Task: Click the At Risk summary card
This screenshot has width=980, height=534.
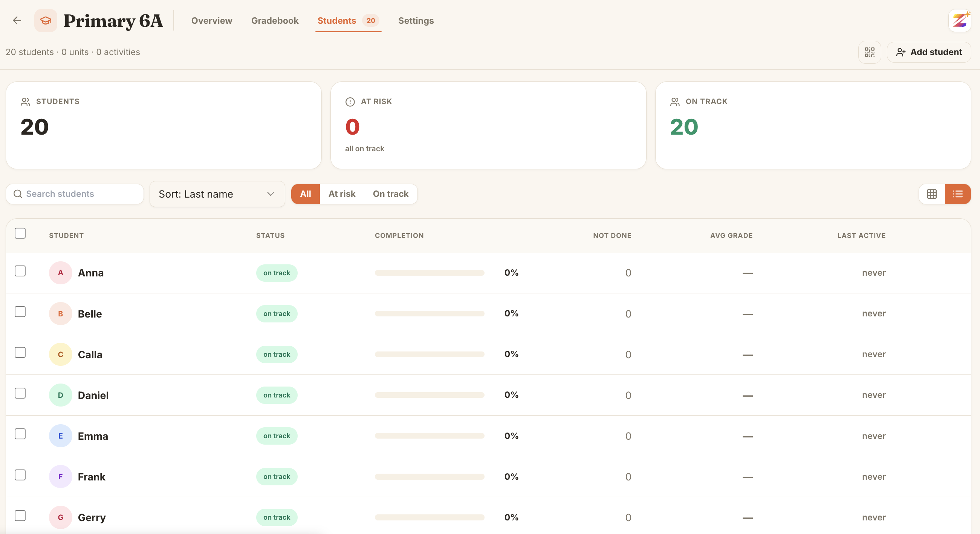Action: (x=488, y=125)
